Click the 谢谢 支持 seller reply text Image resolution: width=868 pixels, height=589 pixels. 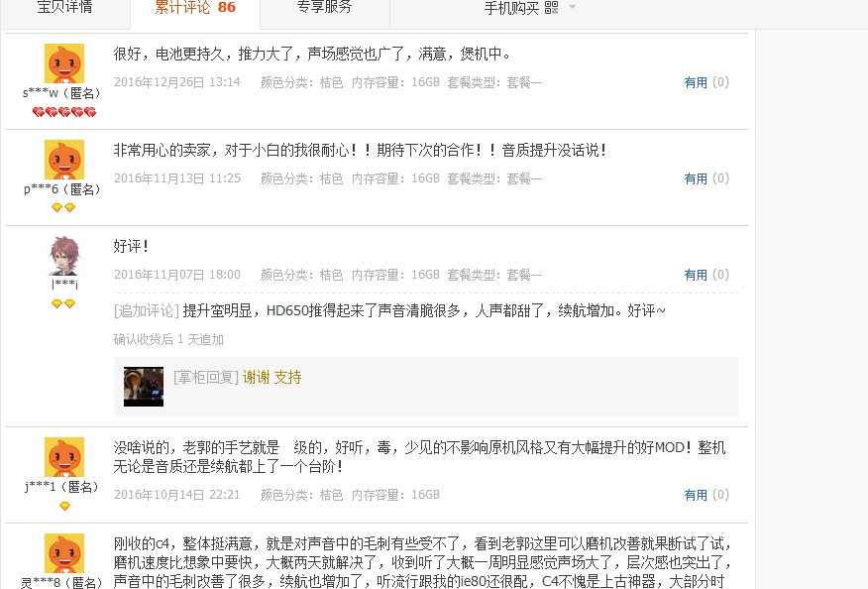pos(271,378)
